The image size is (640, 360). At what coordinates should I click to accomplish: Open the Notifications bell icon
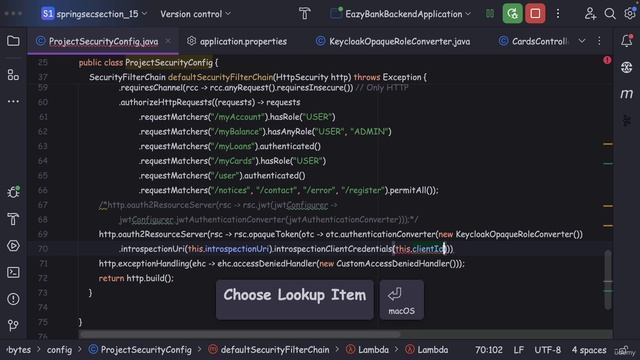pyautogui.click(x=627, y=40)
